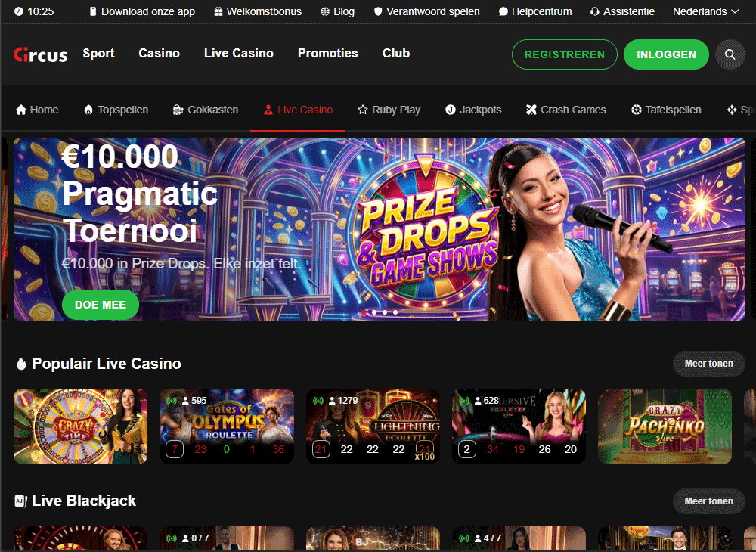This screenshot has height=552, width=756.
Task: Click the chat bubble icon for Helpcentrum
Action: 503,11
